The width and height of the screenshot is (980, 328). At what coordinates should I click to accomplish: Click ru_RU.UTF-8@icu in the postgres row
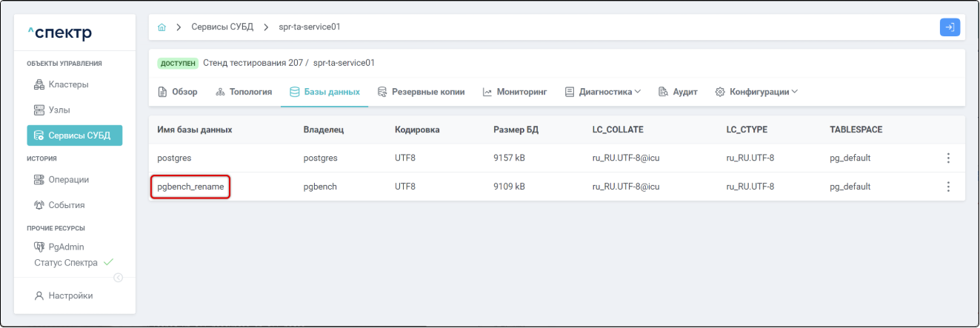click(x=626, y=158)
